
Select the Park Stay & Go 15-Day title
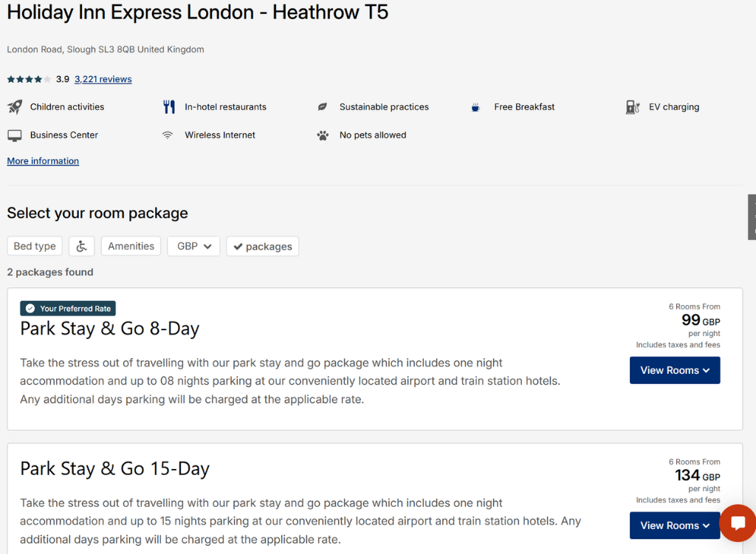(x=114, y=469)
